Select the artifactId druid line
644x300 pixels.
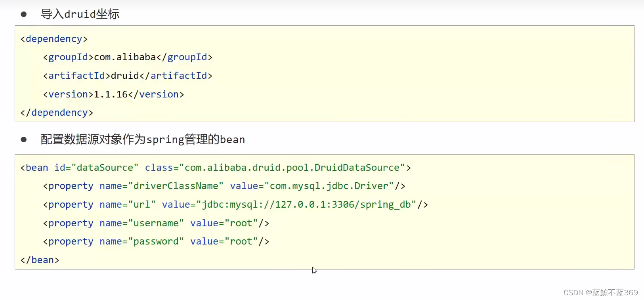pyautogui.click(x=128, y=76)
